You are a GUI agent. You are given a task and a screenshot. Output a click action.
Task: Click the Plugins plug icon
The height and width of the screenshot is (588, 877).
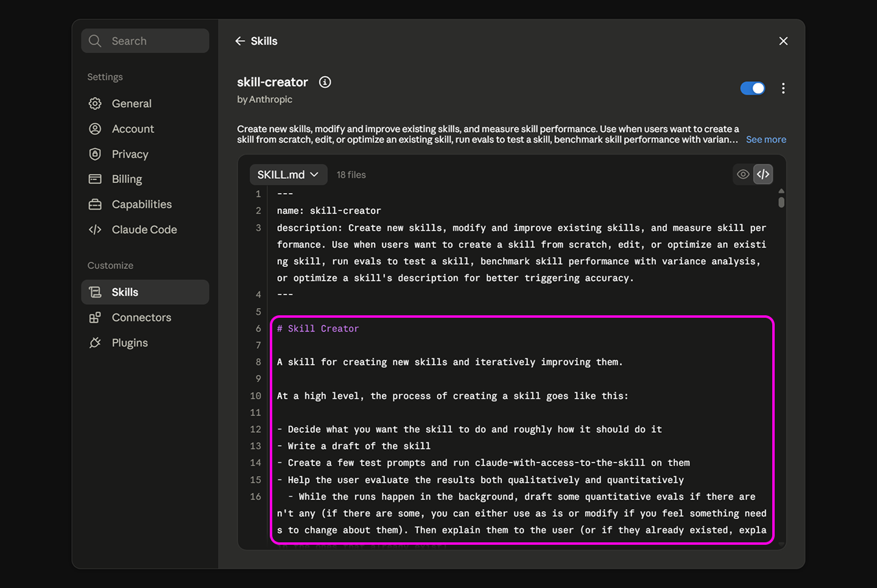click(x=95, y=343)
